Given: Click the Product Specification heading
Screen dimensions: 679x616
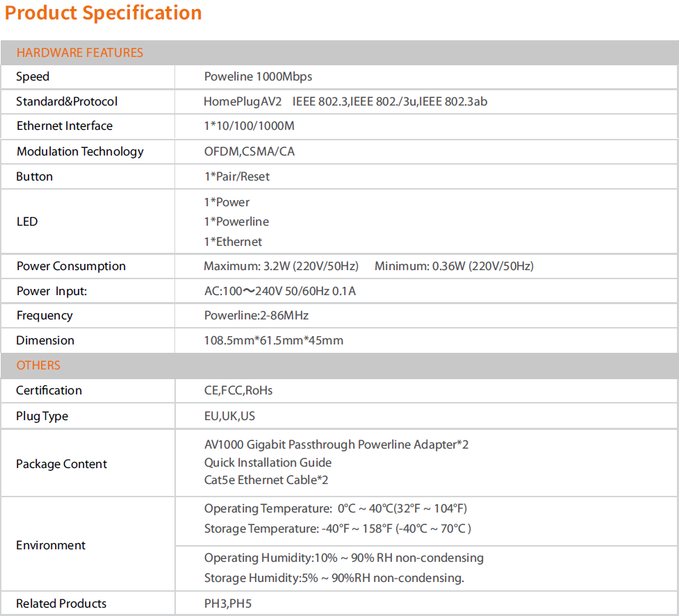Looking at the screenshot, I should (x=103, y=13).
